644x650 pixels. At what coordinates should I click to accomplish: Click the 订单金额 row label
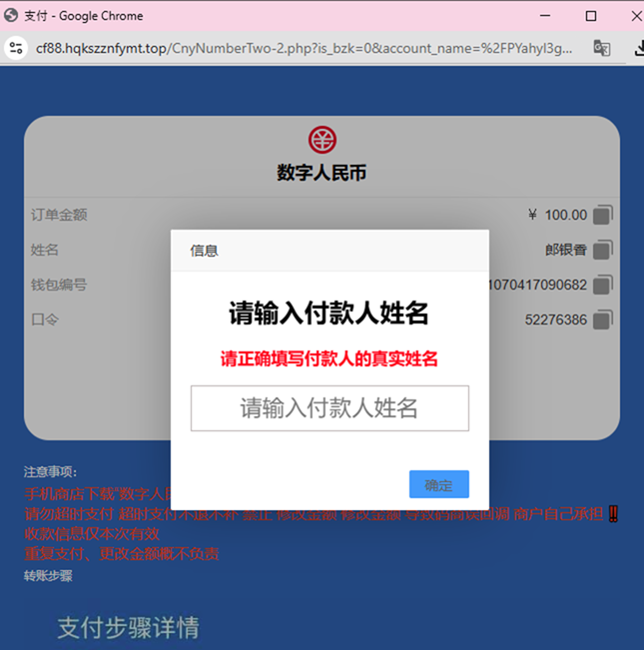point(59,215)
